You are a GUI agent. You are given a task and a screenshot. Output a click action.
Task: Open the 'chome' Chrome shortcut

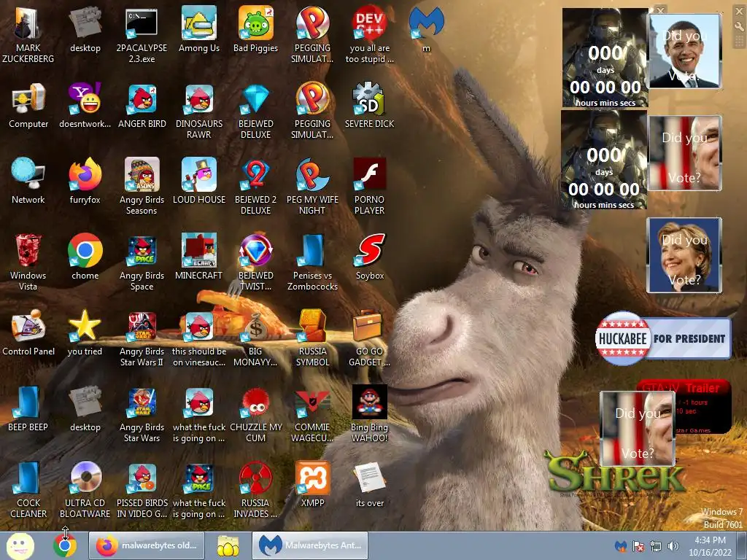click(x=85, y=257)
